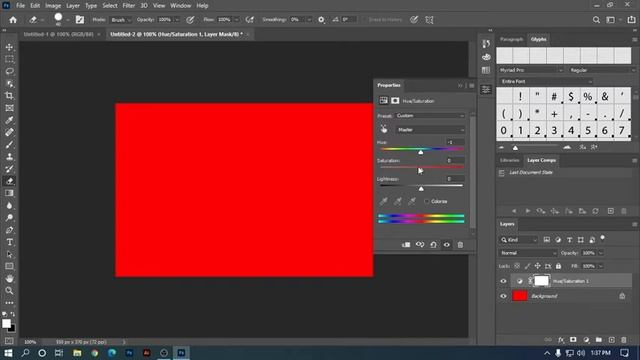This screenshot has width=640, height=360.
Task: Click the Lightness slider handle
Action: (421, 189)
